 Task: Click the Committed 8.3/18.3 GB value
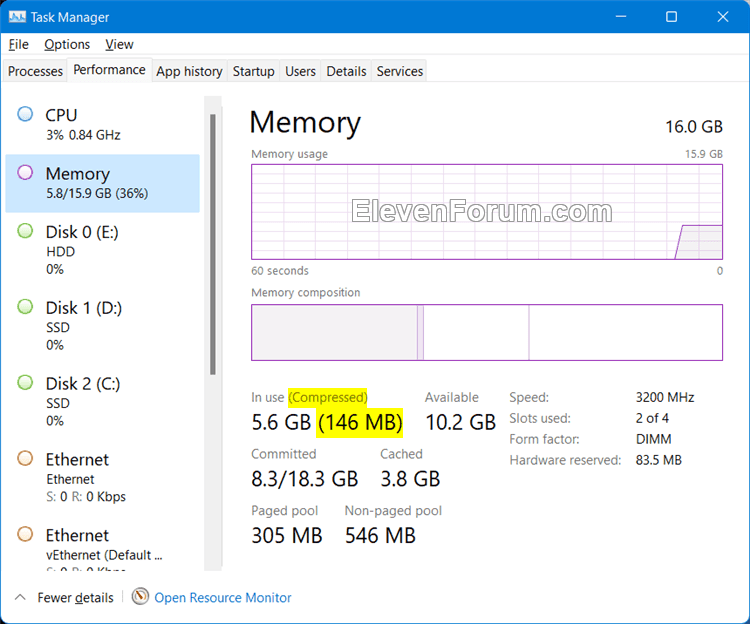pyautogui.click(x=305, y=479)
